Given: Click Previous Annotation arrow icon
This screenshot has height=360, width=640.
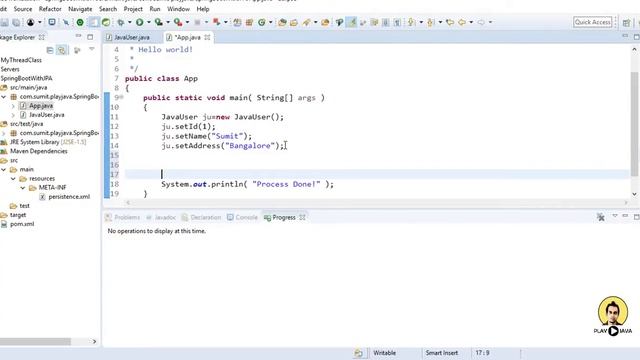Looking at the screenshot, I should click(430, 22).
